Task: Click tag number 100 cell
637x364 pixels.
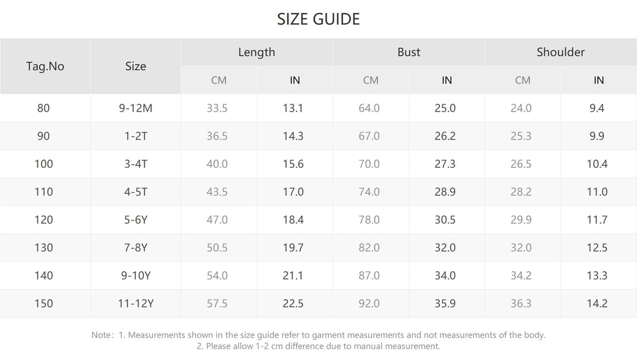Action: (44, 164)
